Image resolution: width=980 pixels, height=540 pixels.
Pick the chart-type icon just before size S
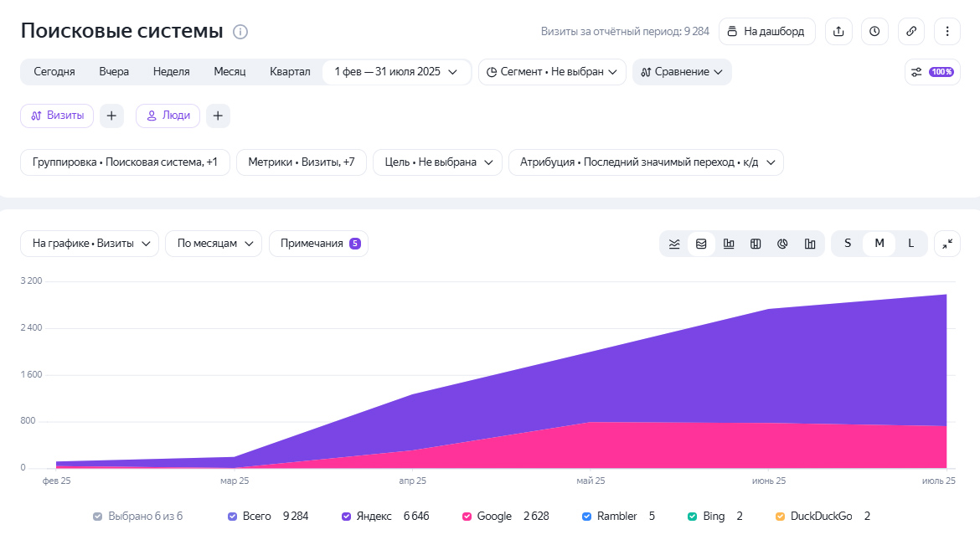(x=810, y=244)
